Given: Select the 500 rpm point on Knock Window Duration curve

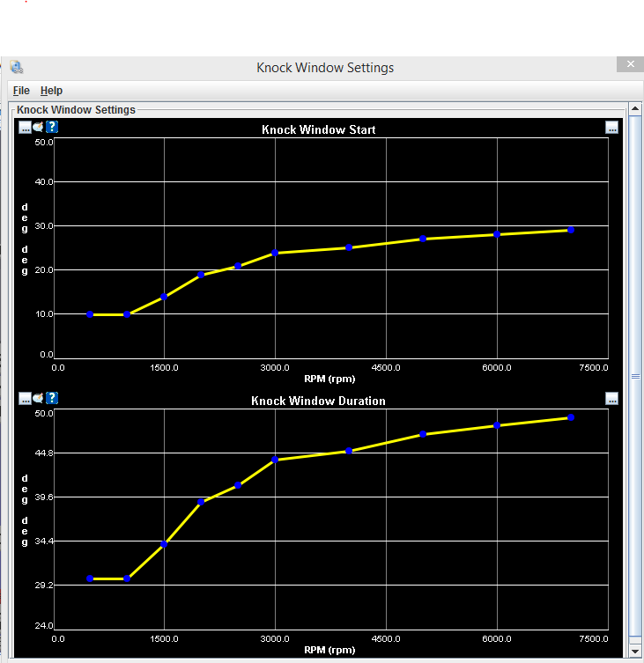Looking at the screenshot, I should point(90,578).
